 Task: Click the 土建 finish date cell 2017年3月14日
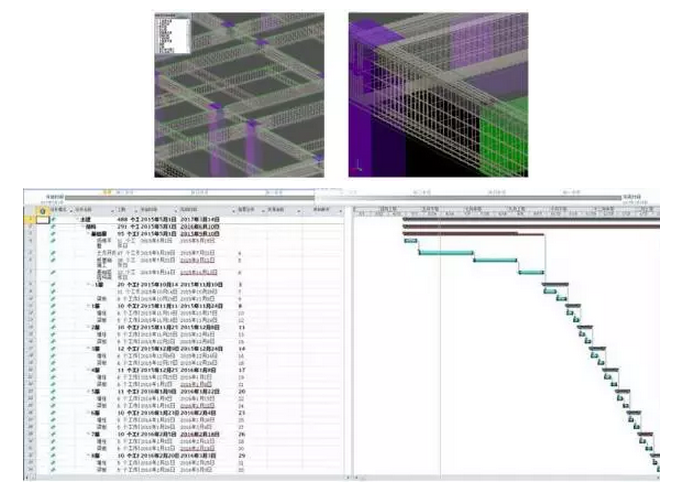(200, 220)
